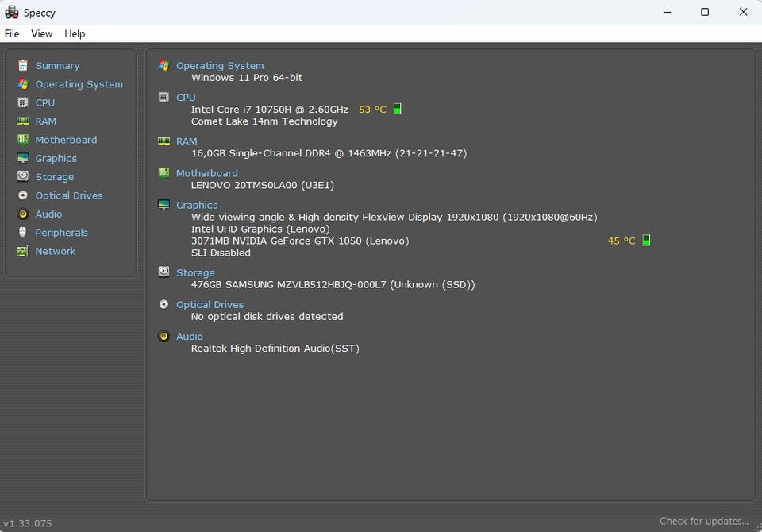The height and width of the screenshot is (532, 762).
Task: Click Intel Core i7 10750H text line
Action: tap(270, 110)
